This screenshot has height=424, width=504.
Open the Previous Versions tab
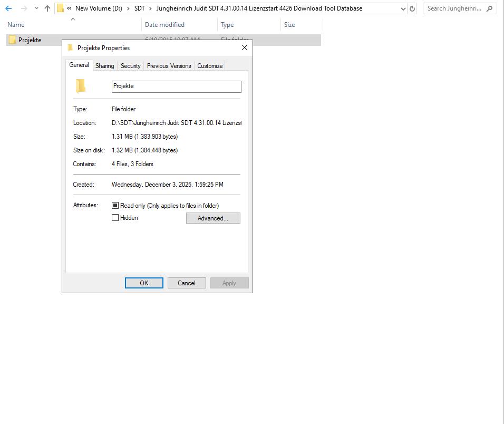(169, 66)
